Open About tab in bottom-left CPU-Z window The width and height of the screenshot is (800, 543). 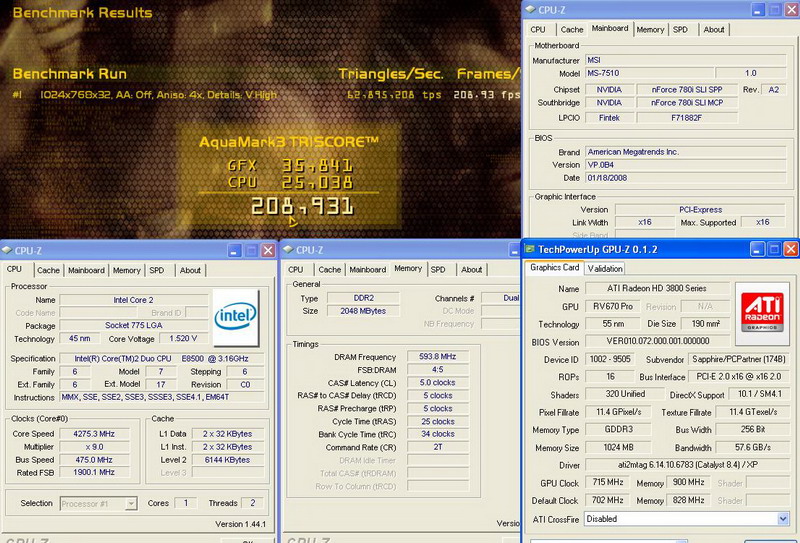click(190, 270)
